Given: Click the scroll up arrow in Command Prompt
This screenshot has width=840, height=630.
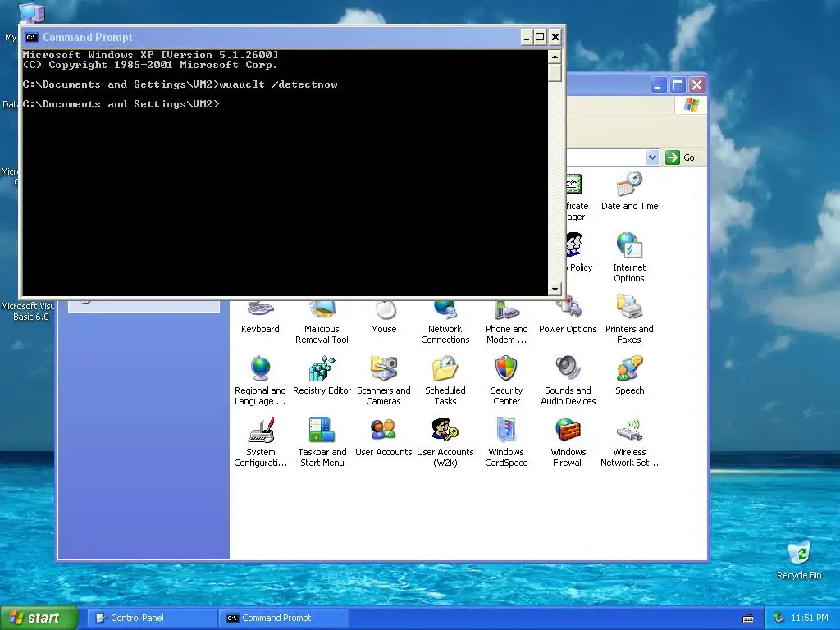Looking at the screenshot, I should pos(555,57).
